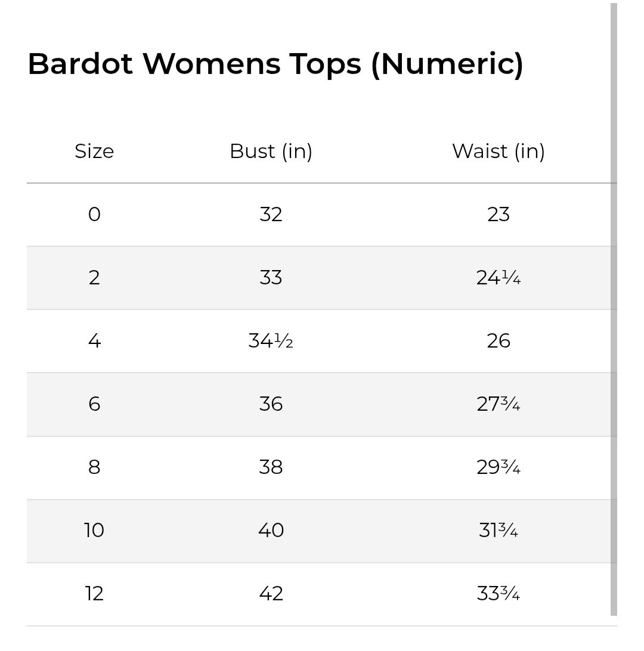Click the bust value 34½
Viewport: 644px width, 651px height.
click(271, 341)
